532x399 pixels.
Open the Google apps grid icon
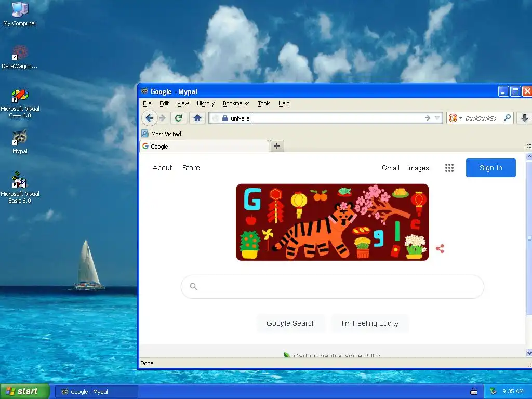tap(449, 168)
